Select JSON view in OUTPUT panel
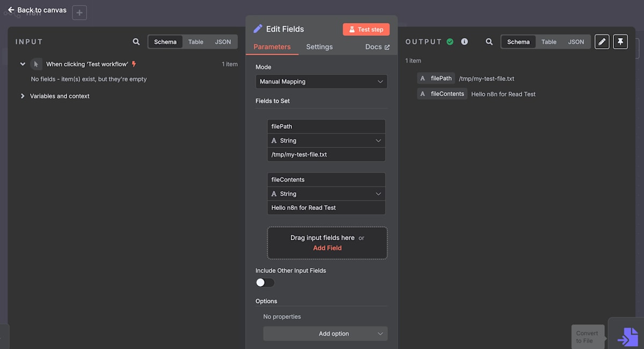This screenshot has width=644, height=349. point(576,42)
